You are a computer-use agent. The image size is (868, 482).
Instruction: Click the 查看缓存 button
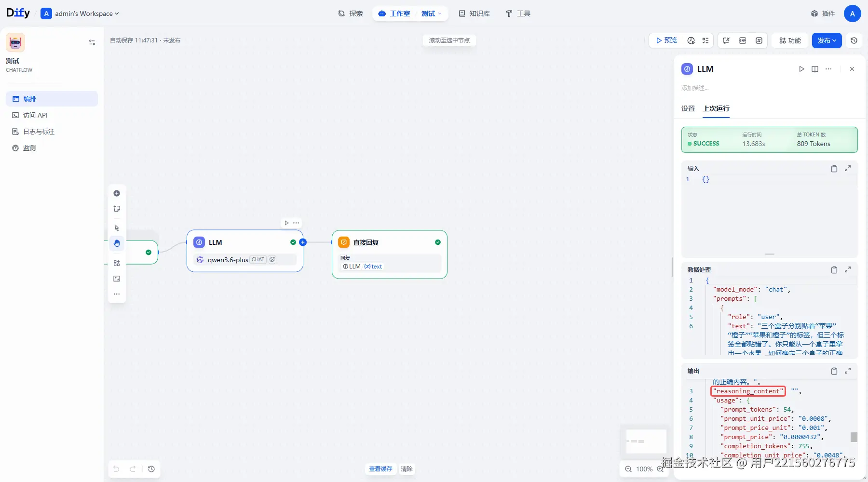380,469
